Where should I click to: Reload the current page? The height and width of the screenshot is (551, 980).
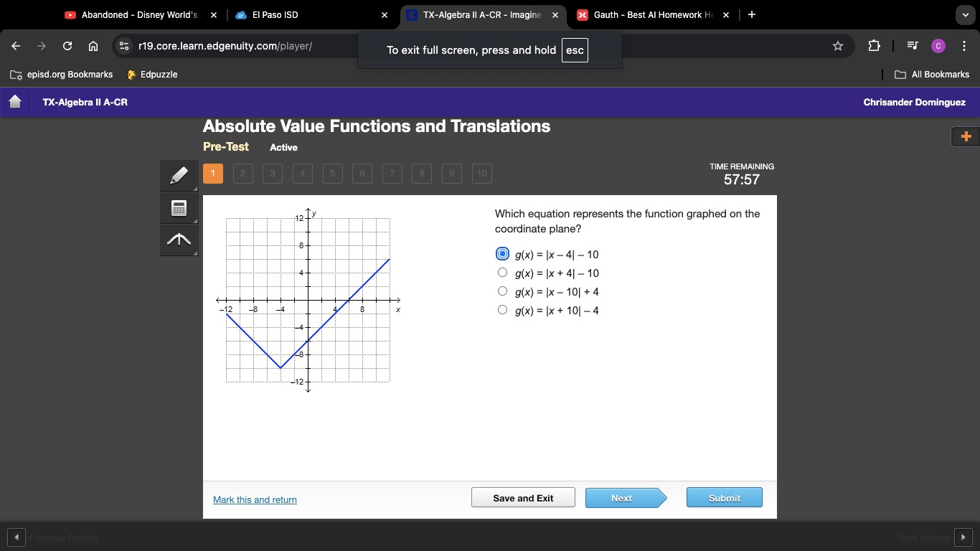(x=67, y=46)
